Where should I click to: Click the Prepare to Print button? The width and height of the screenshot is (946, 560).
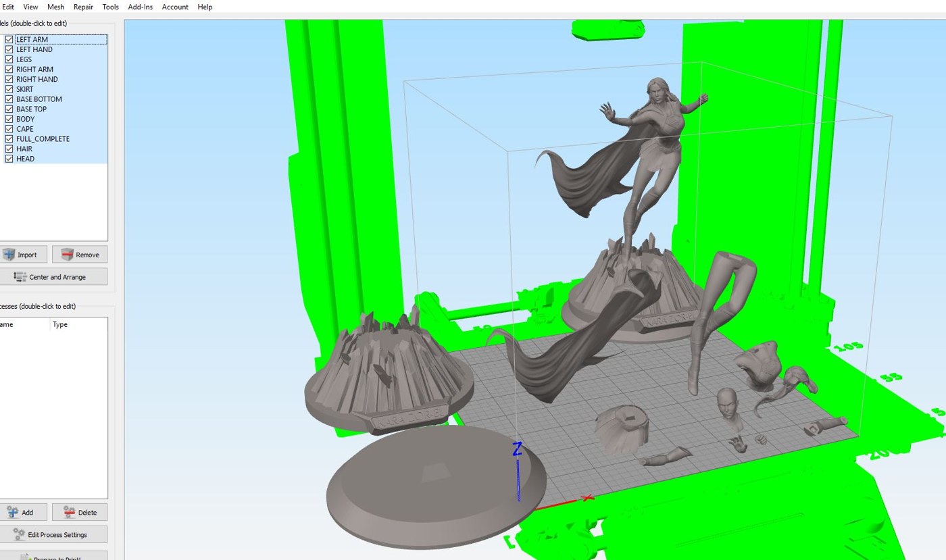53,555
